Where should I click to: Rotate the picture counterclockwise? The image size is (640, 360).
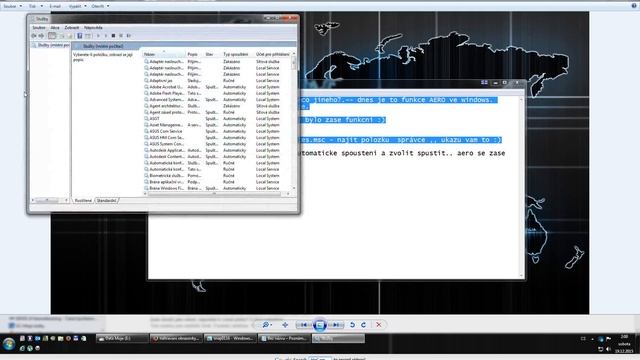pos(352,325)
